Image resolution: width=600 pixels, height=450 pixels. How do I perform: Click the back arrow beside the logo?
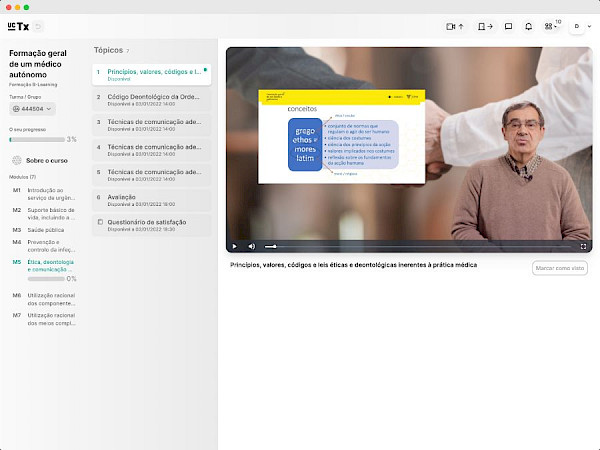39,26
